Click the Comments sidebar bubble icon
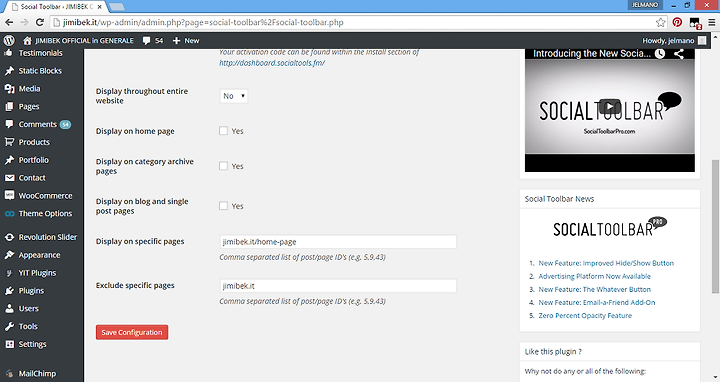Image resolution: width=720 pixels, height=382 pixels. click(9, 124)
